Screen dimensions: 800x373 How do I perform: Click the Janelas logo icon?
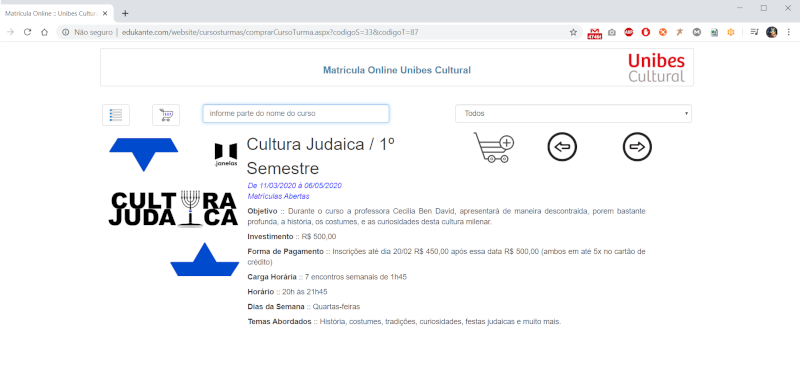tap(226, 155)
